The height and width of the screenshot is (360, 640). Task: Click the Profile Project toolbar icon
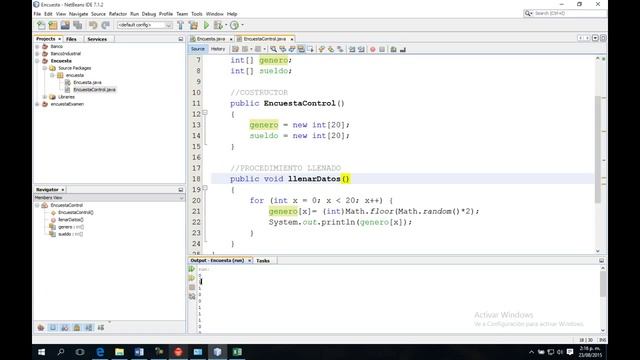pos(234,25)
